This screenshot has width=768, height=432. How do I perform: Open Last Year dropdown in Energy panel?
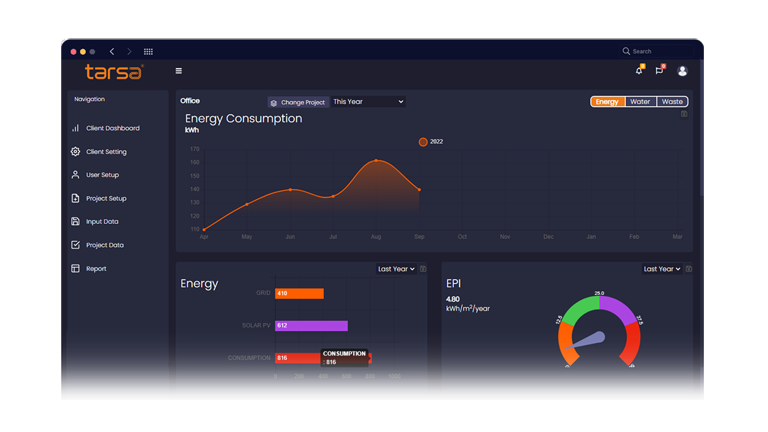[396, 269]
